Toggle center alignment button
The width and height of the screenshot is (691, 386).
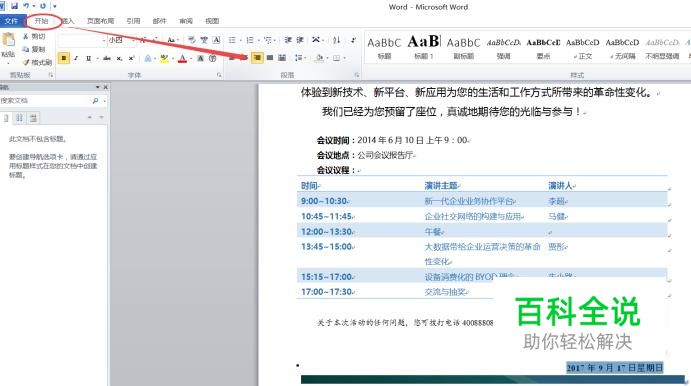coord(245,58)
